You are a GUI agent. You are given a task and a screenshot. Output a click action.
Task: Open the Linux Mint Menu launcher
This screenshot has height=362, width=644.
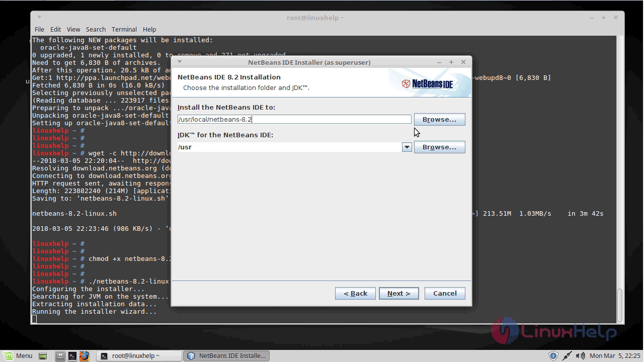(x=18, y=355)
